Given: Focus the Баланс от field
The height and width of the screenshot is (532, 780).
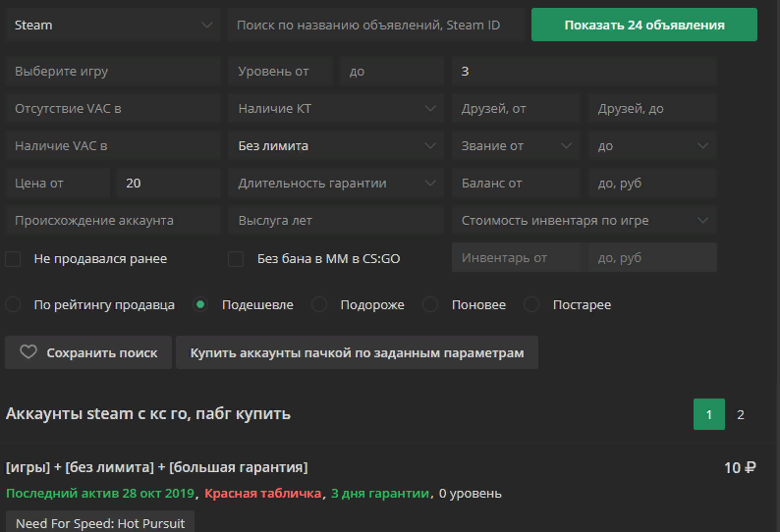Looking at the screenshot, I should click(x=516, y=183).
